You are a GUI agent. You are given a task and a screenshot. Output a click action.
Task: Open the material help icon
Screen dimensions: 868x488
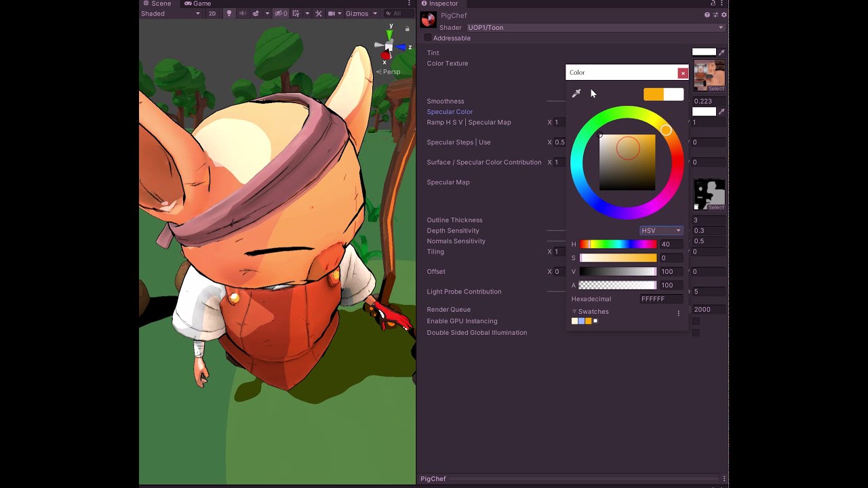pos(707,15)
